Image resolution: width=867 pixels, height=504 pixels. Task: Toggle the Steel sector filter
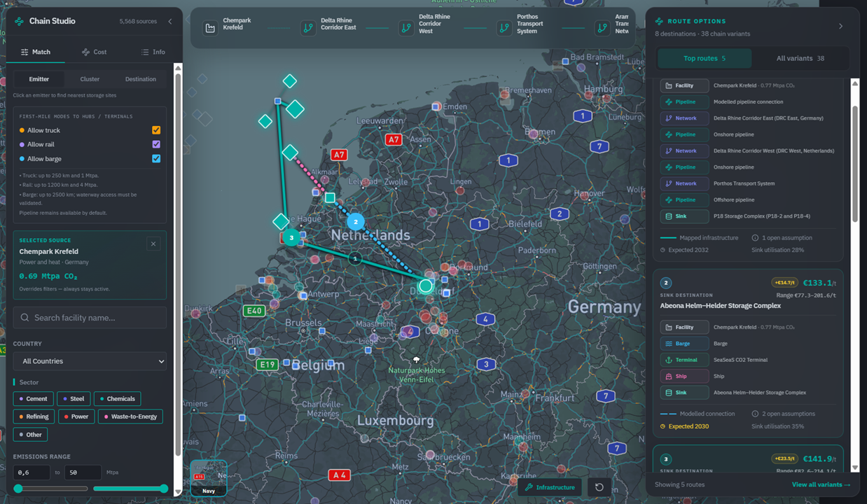pos(74,399)
